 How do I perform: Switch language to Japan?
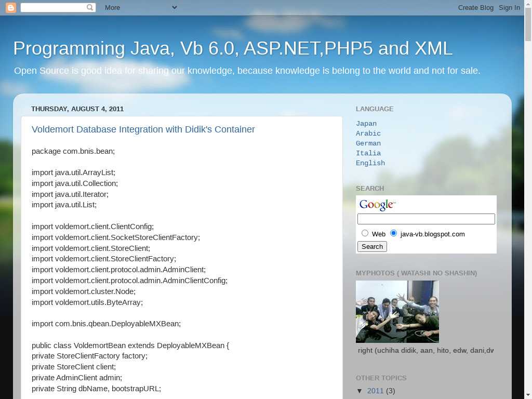click(x=366, y=124)
